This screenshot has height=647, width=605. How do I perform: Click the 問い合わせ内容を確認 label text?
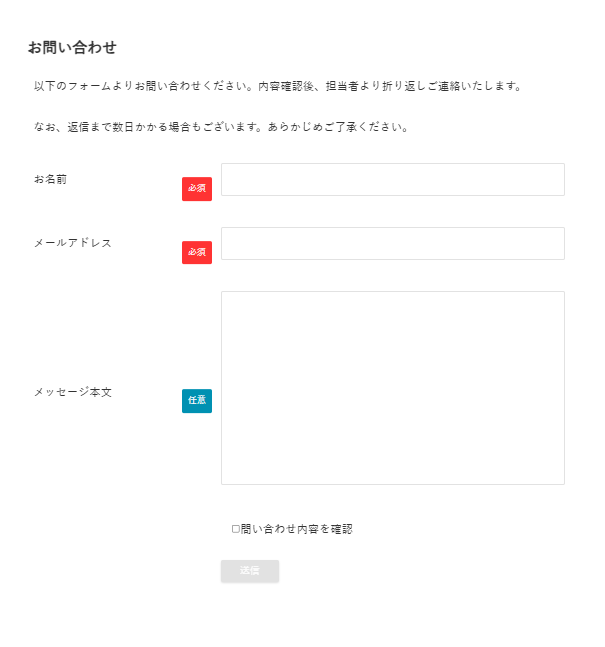297,529
